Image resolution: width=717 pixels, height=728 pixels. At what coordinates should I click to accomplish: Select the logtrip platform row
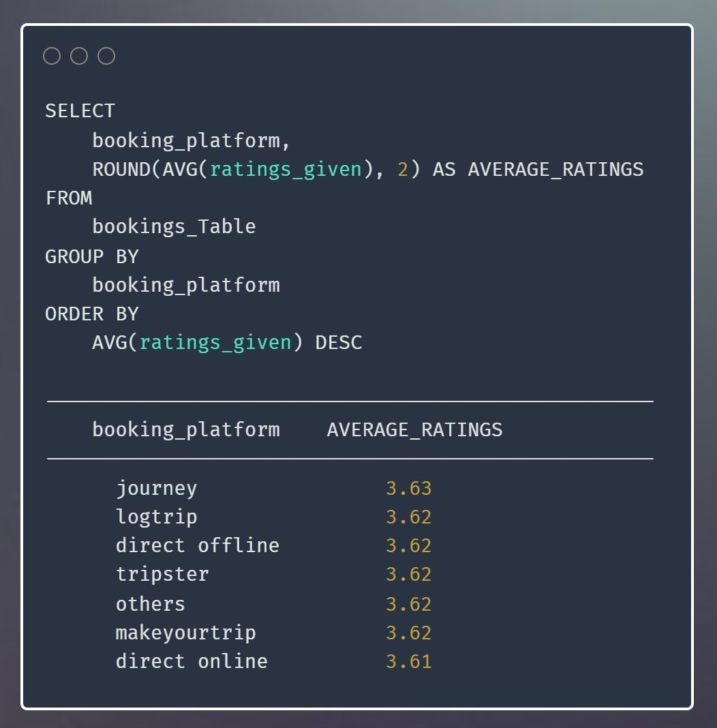click(156, 517)
